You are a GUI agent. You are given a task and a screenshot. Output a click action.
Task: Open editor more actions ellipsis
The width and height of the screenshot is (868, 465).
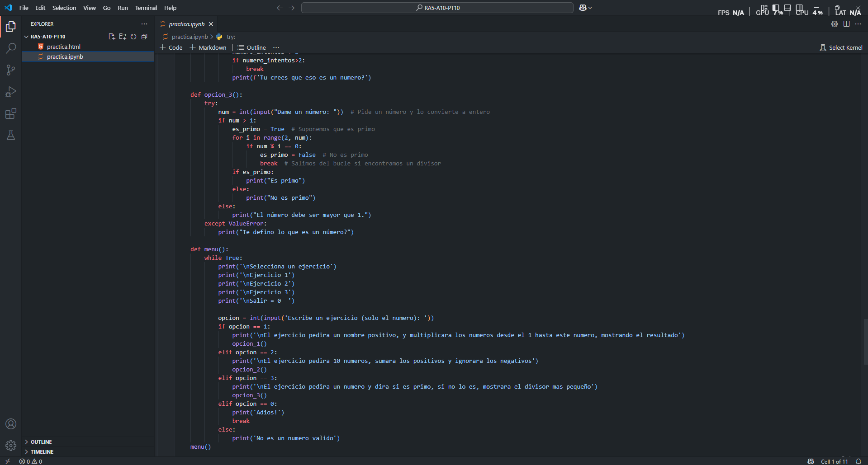858,24
